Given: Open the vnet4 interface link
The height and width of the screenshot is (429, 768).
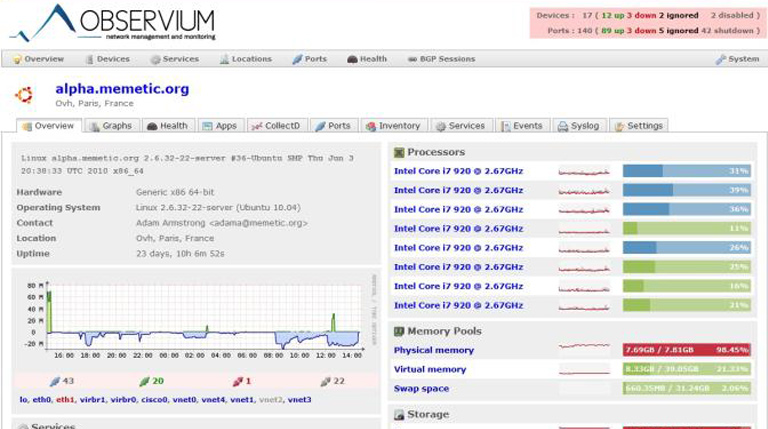Looking at the screenshot, I should (x=213, y=400).
